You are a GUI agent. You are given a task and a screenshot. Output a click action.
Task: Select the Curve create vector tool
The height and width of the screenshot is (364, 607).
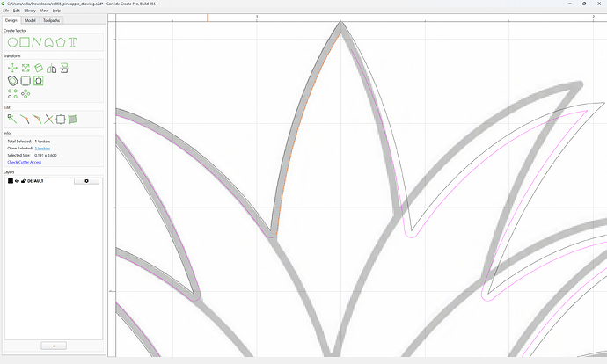pos(48,42)
